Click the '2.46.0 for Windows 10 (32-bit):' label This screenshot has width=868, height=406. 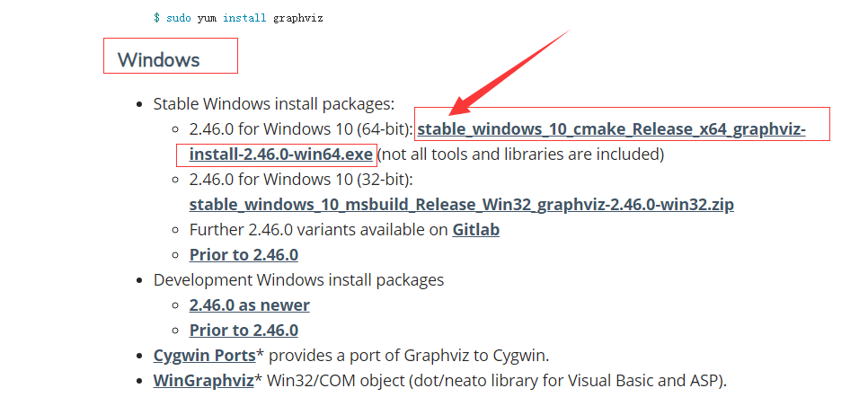click(x=301, y=180)
